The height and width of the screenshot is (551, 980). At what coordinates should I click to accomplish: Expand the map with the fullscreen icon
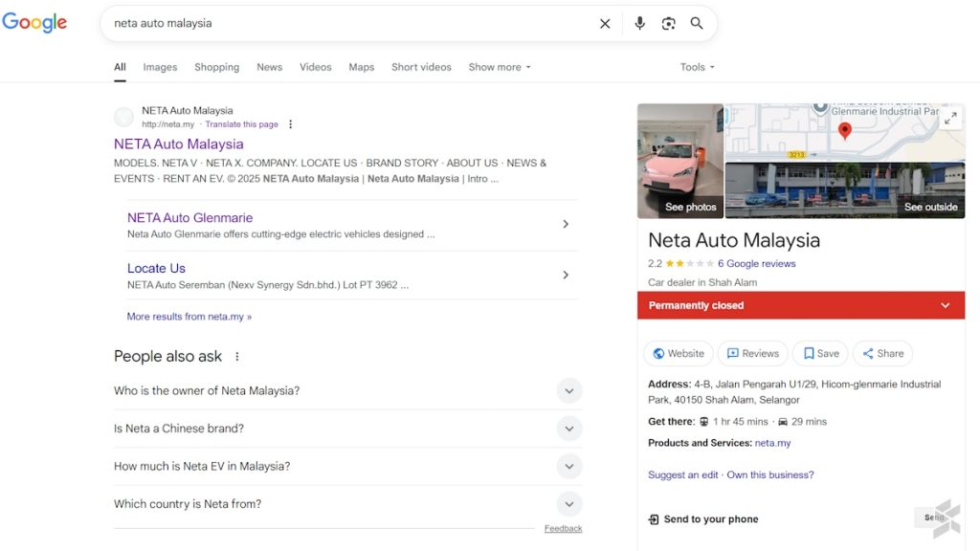click(950, 119)
